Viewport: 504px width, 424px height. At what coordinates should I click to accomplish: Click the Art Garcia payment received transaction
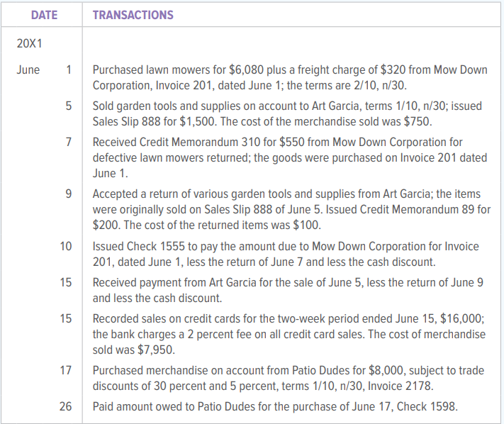(x=288, y=290)
